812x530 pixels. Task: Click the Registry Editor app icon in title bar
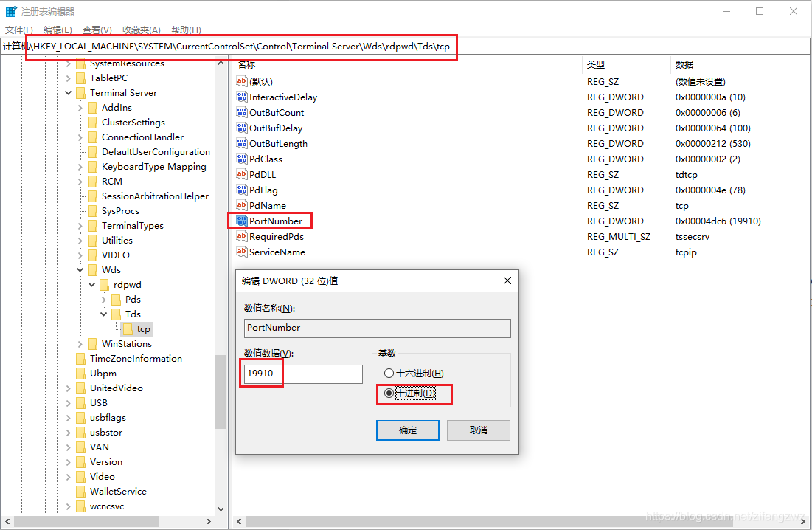(x=11, y=11)
